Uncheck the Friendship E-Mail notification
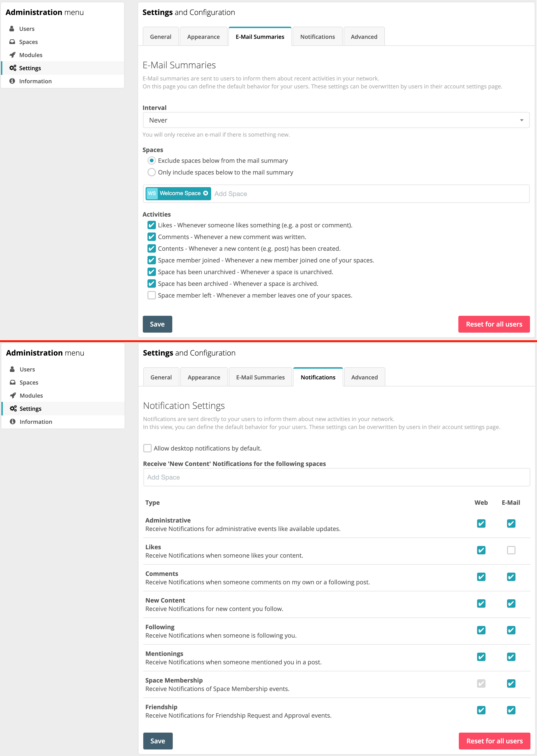The width and height of the screenshot is (537, 756). pos(511,710)
